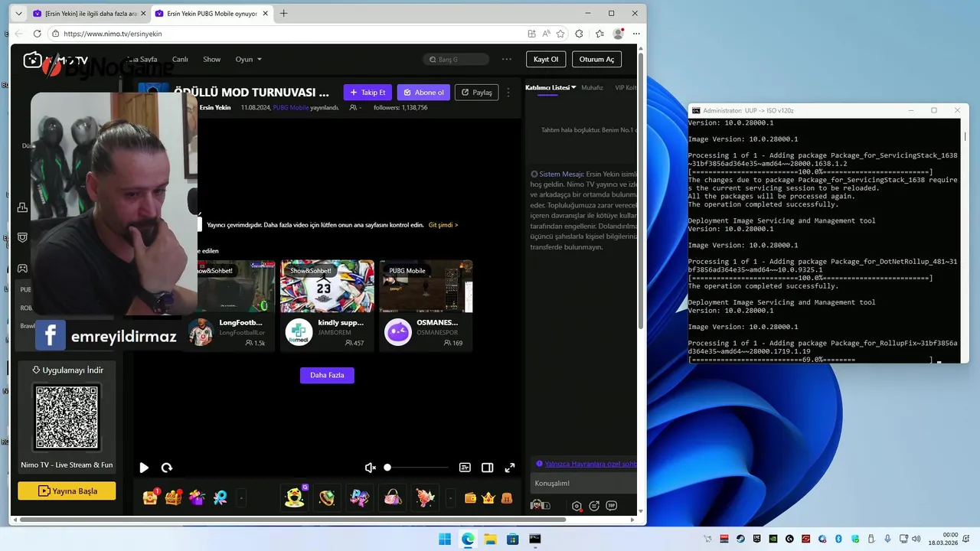Open the Canlı navigation item
The height and width of the screenshot is (551, 980).
tap(180, 59)
